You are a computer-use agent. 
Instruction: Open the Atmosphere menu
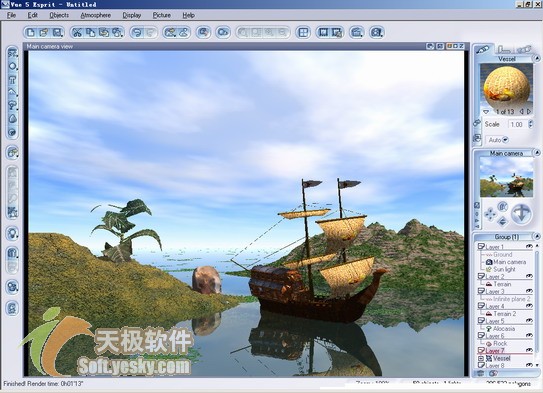click(x=96, y=15)
